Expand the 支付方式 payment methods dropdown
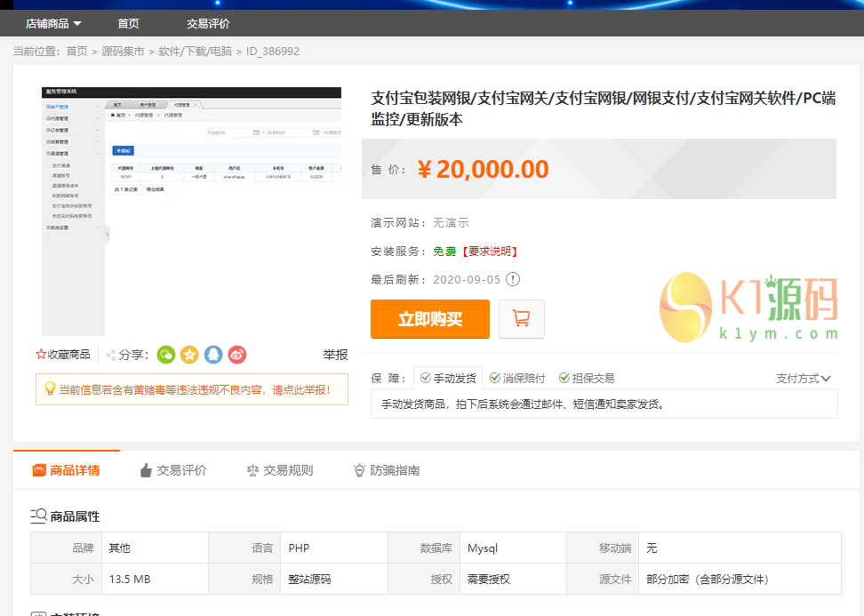This screenshot has height=616, width=864. point(803,378)
